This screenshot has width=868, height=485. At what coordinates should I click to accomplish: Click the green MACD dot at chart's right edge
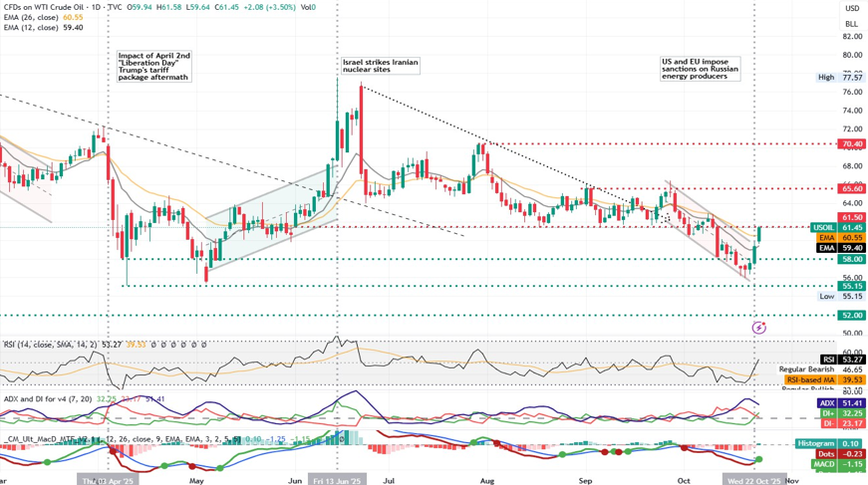click(759, 459)
